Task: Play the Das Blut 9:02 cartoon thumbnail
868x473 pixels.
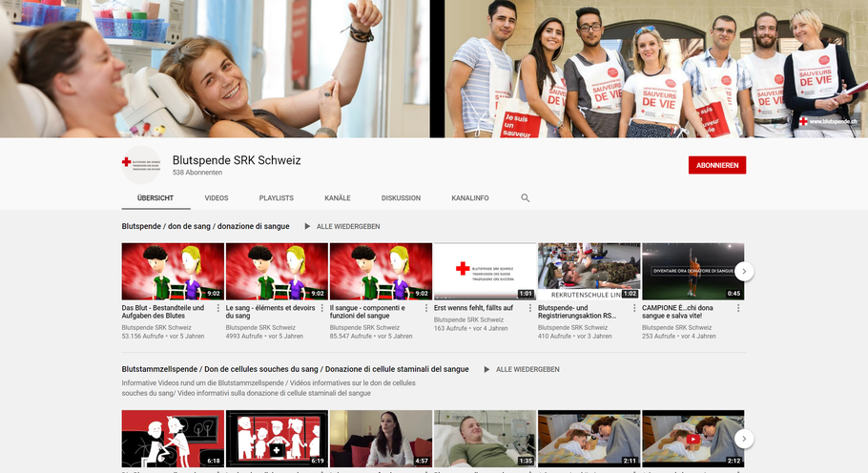Action: [x=173, y=271]
